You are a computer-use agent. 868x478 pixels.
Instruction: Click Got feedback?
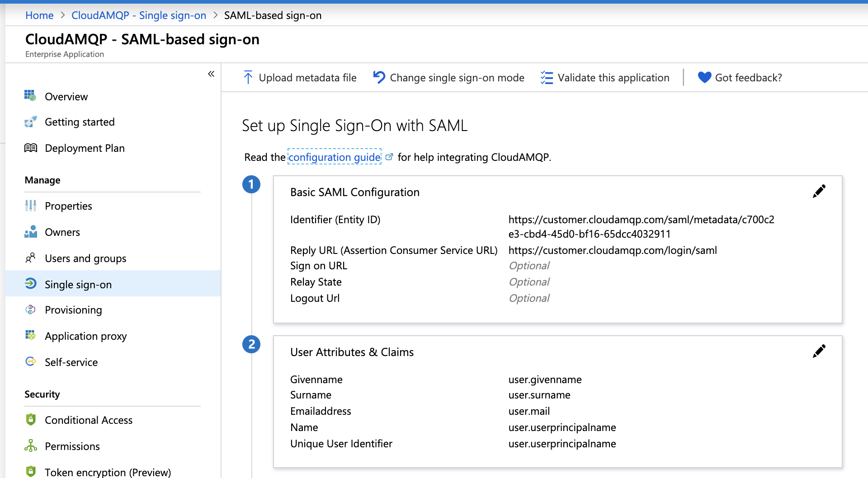(740, 78)
